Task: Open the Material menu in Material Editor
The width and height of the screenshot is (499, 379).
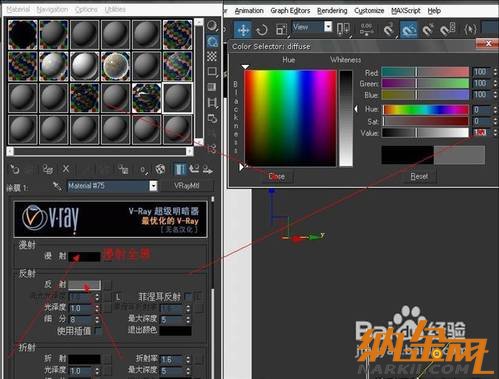Action: pos(18,9)
